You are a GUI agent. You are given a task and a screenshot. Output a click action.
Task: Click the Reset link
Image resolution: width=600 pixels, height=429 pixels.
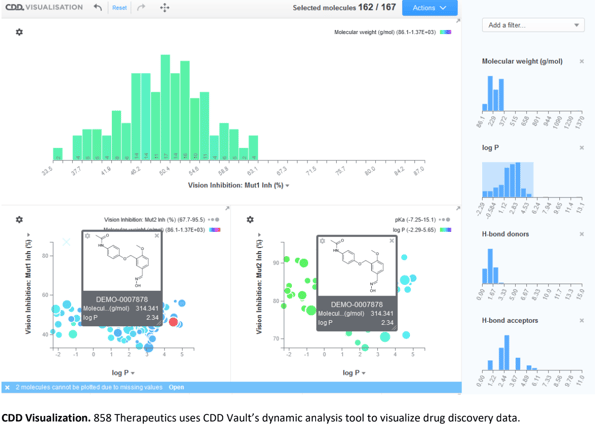[x=119, y=8]
